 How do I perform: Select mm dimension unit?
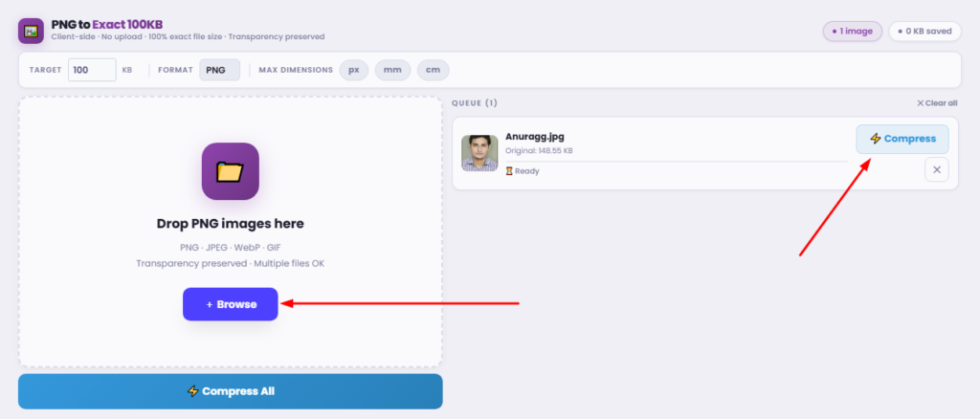coord(392,70)
